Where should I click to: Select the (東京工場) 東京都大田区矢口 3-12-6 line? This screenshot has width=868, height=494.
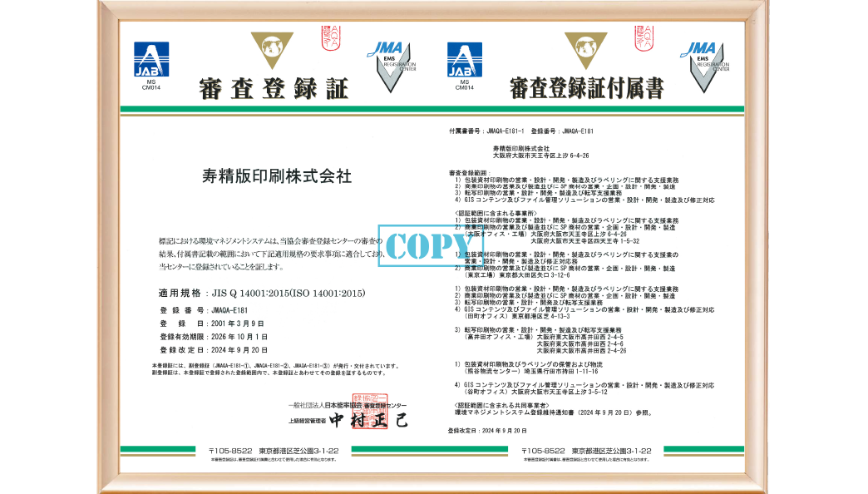[x=517, y=274]
